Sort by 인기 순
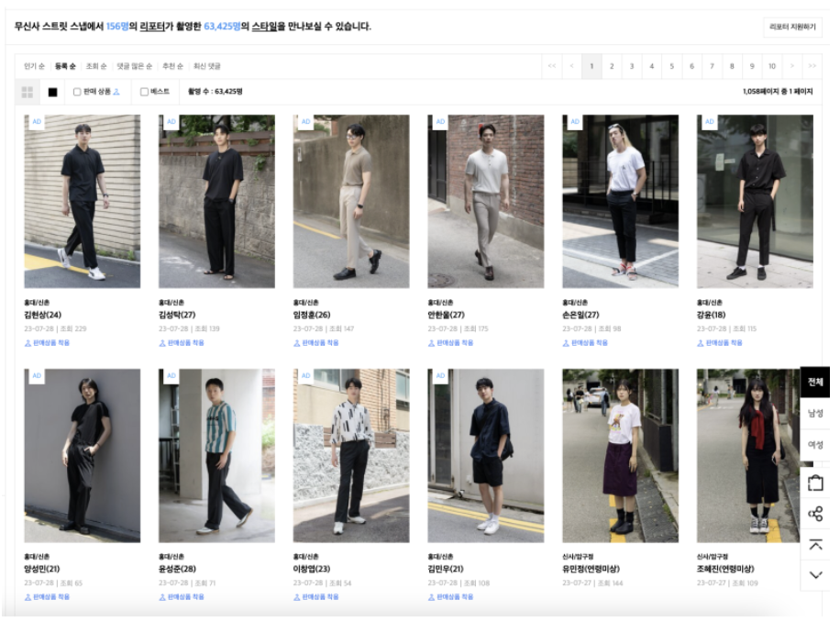Image resolution: width=840 pixels, height=622 pixels. point(33,66)
